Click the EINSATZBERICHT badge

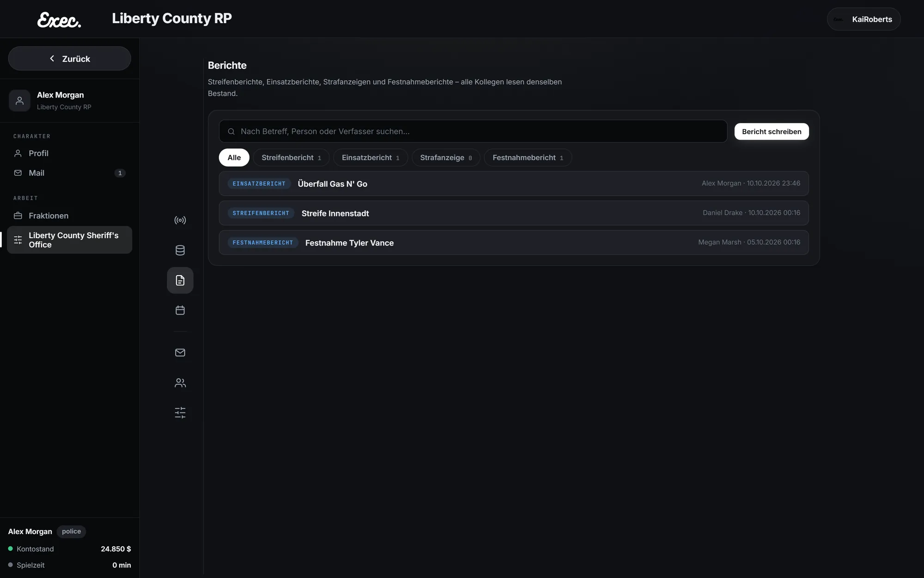click(259, 184)
